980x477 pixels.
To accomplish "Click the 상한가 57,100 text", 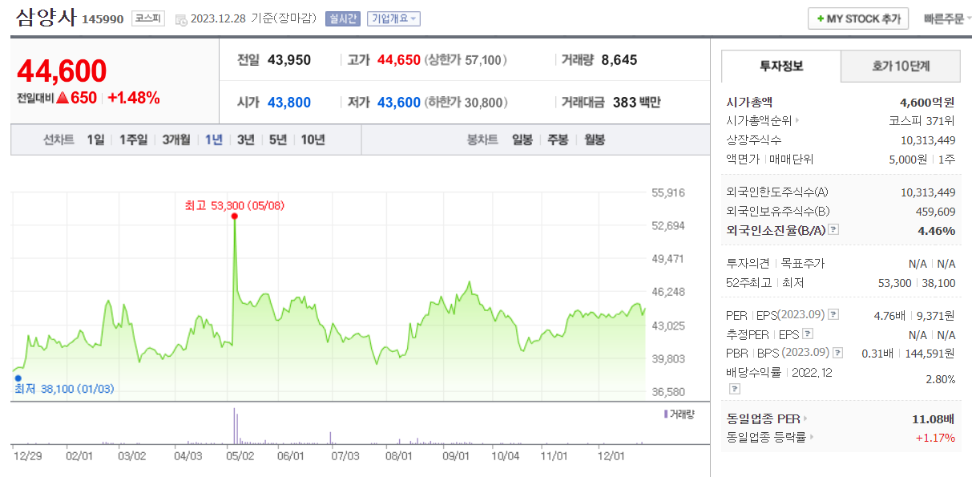I will (x=466, y=60).
